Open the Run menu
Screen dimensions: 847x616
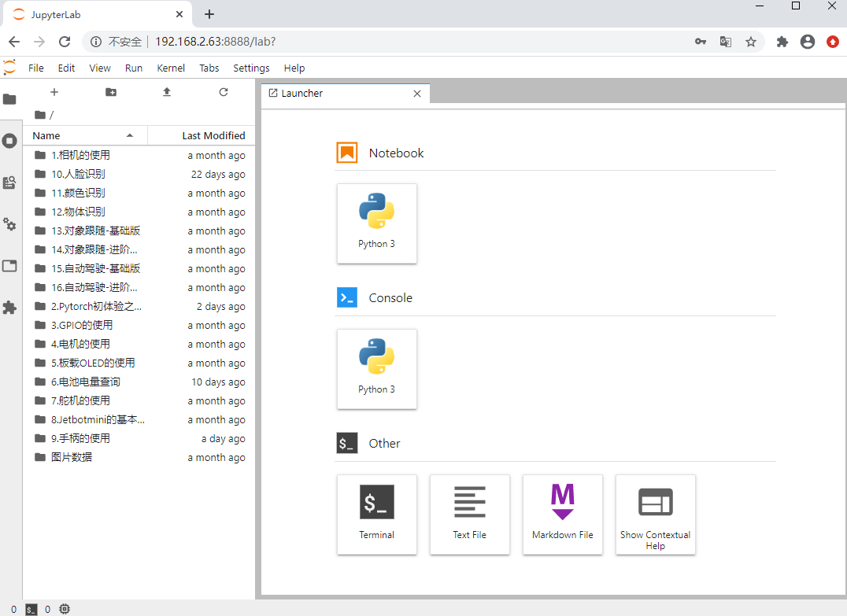click(x=134, y=68)
